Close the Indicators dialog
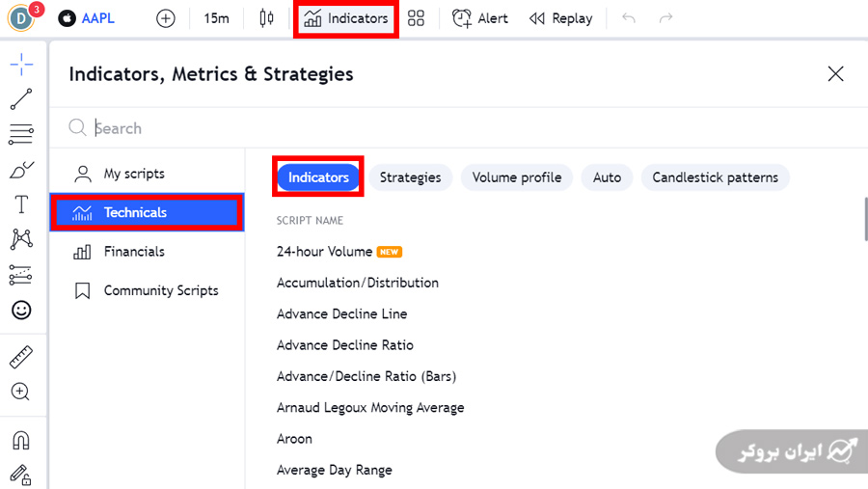868x489 pixels. pyautogui.click(x=835, y=74)
